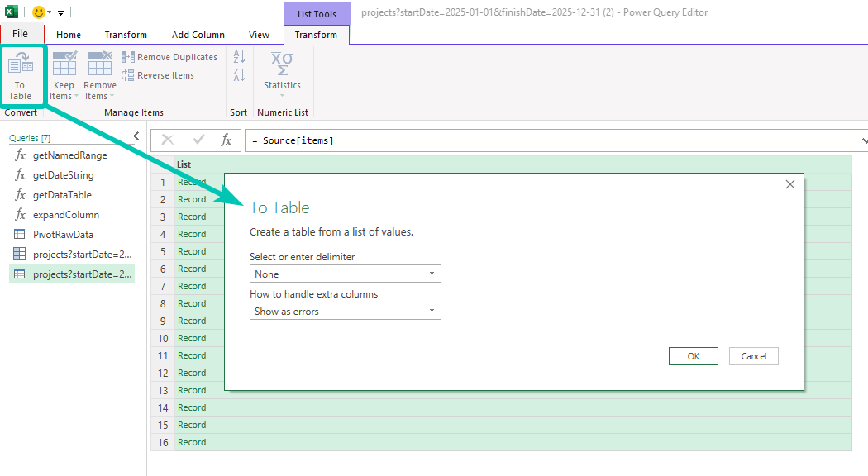Switch to the Add Column tab
Viewport: 868px width, 476px height.
point(198,35)
